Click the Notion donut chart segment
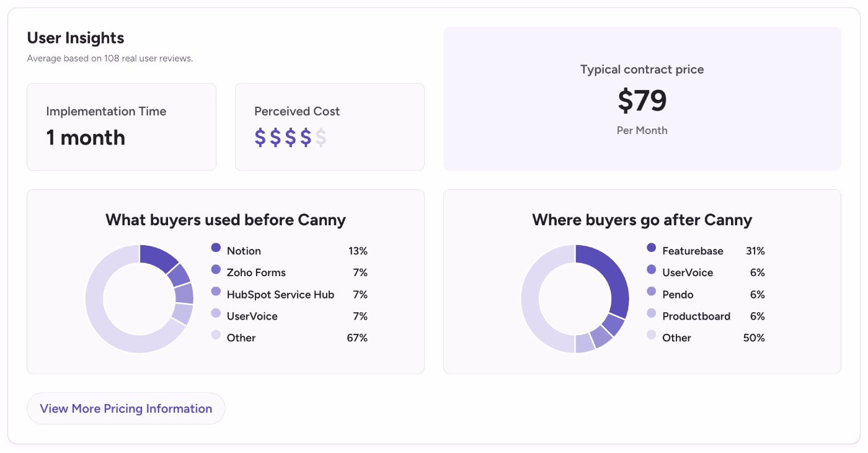 pyautogui.click(x=158, y=258)
